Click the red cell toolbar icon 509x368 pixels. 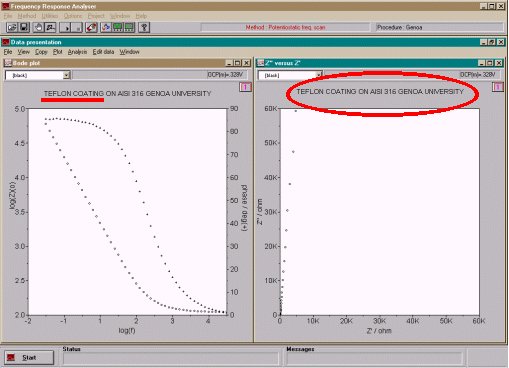pyautogui.click(x=91, y=27)
